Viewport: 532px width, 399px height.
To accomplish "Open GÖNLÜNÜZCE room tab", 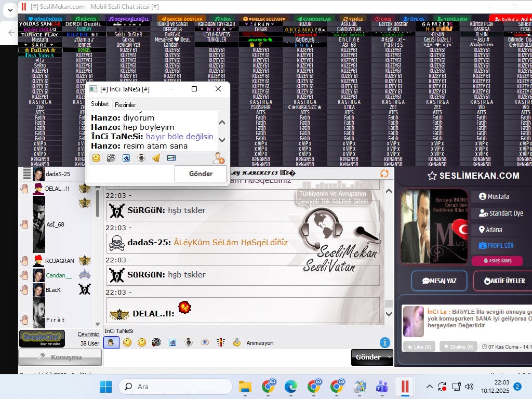I will [45, 19].
